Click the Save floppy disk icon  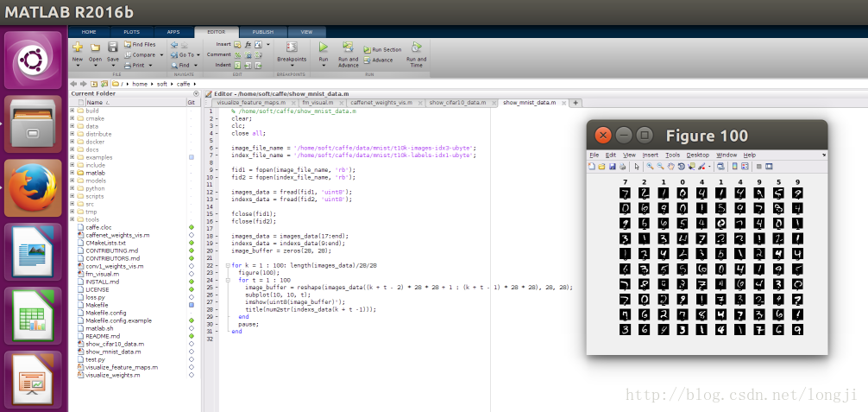113,48
